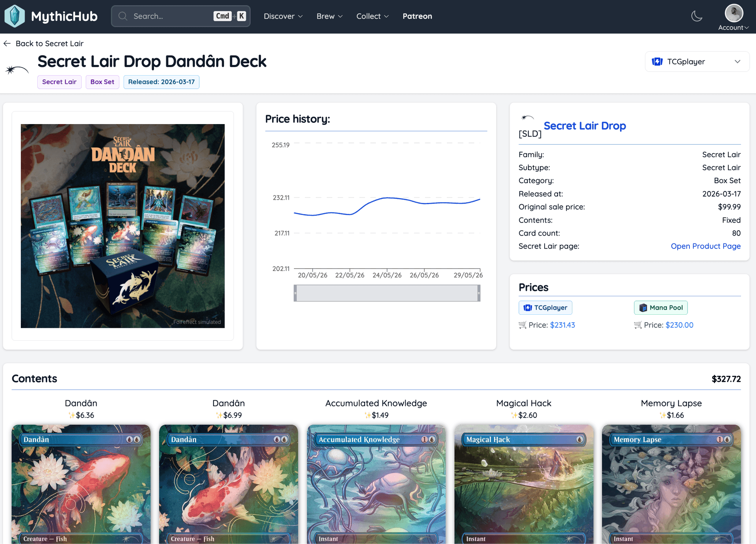The image size is (756, 544).
Task: Click the right handle of the chart range slider
Action: 479,293
